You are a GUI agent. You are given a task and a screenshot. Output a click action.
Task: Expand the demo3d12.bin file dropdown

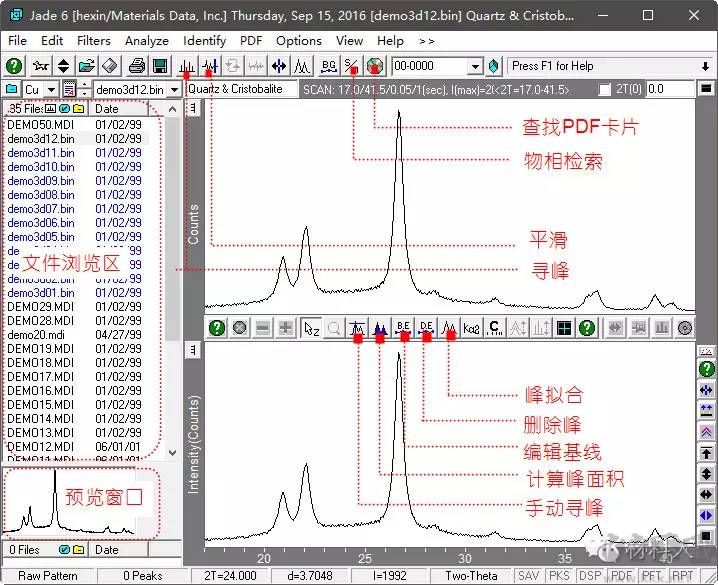click(x=174, y=90)
